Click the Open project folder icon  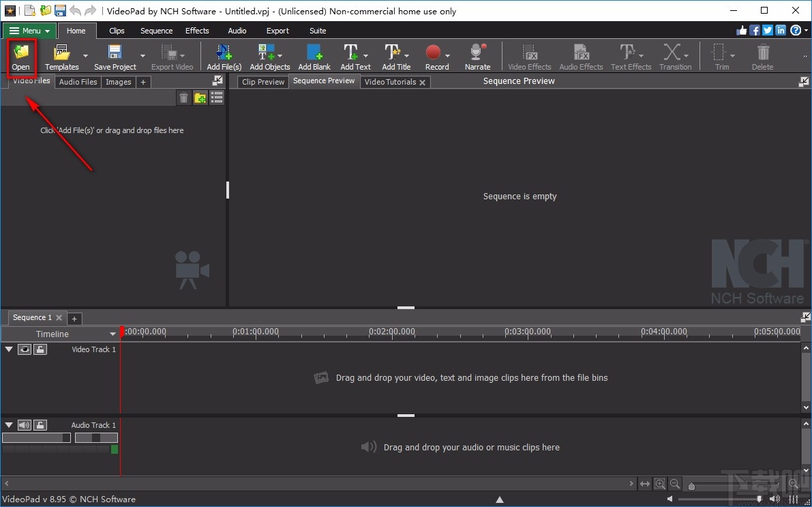click(x=21, y=53)
